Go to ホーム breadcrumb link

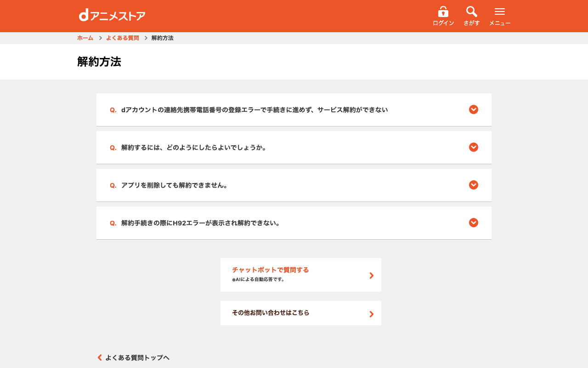(85, 38)
